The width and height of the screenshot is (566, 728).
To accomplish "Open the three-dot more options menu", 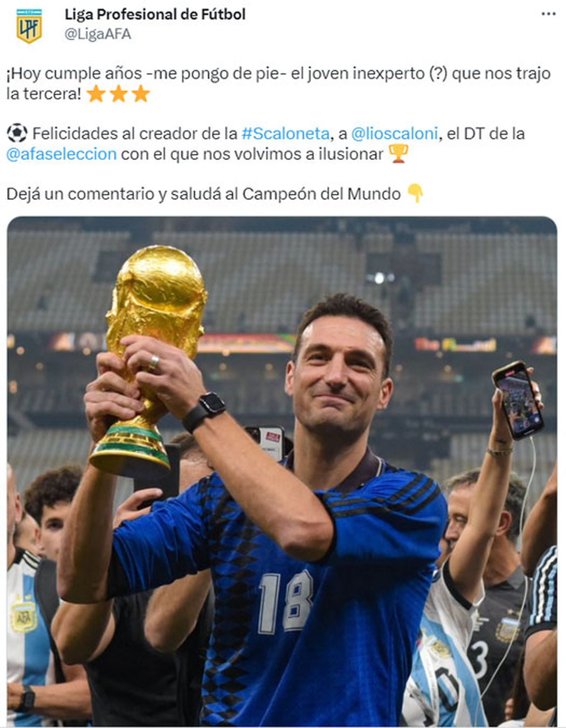I will (548, 14).
